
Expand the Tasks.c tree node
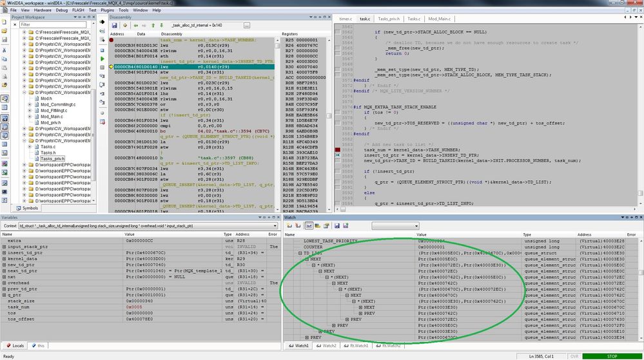tap(30, 147)
